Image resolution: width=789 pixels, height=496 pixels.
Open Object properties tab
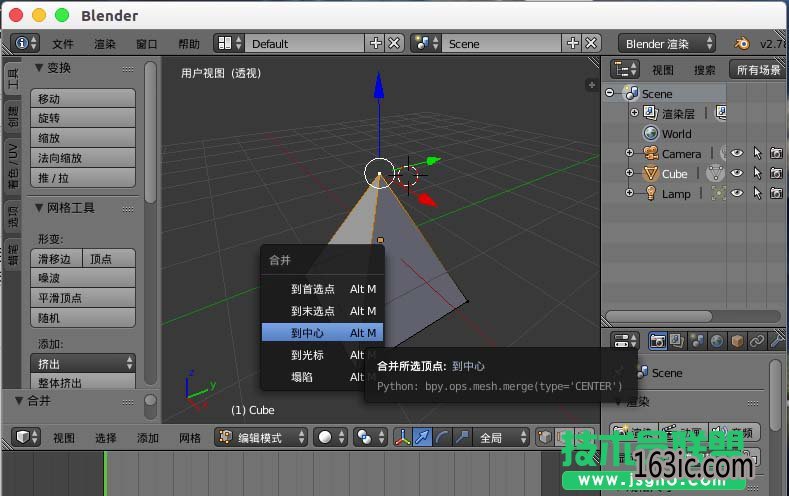(737, 342)
